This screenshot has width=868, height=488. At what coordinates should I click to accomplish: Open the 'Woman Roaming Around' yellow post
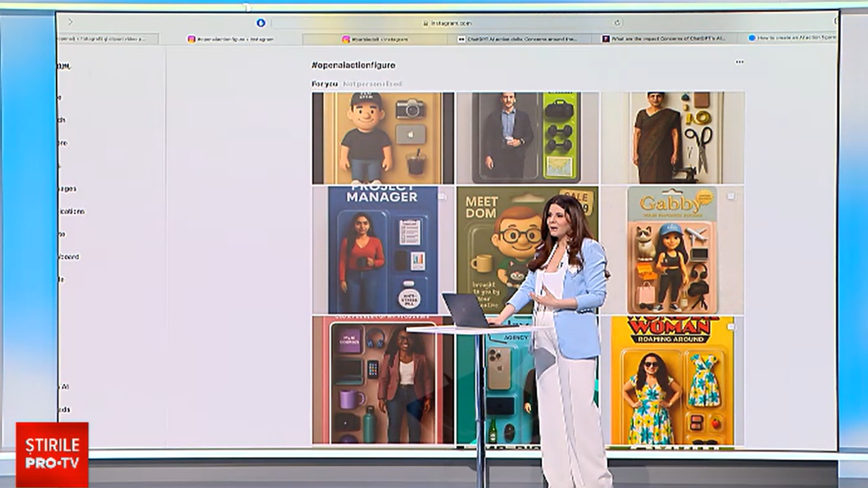672,380
